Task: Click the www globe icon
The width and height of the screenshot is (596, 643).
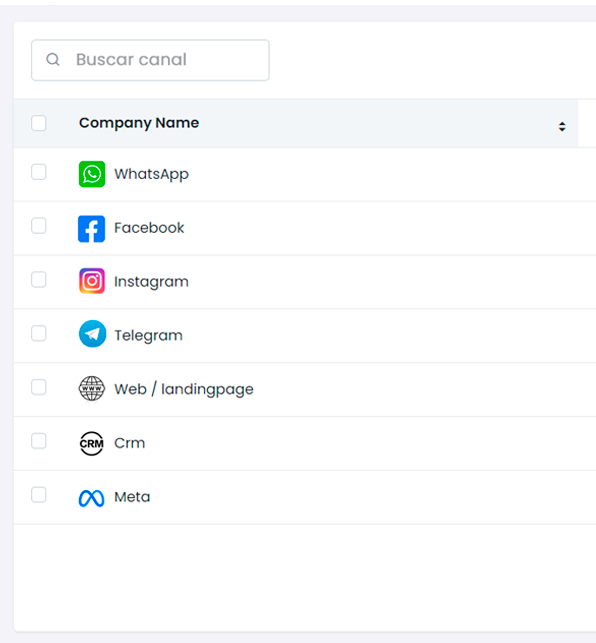Action: pyautogui.click(x=91, y=388)
